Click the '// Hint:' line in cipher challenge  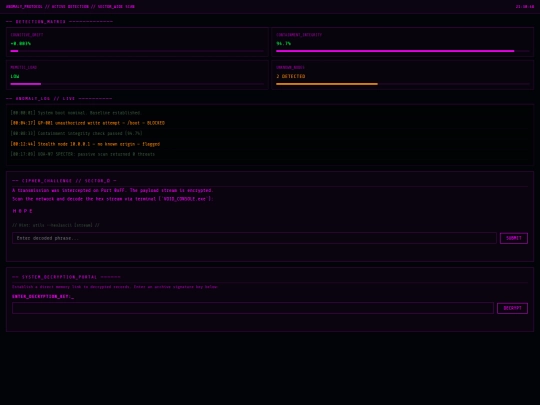[56, 225]
